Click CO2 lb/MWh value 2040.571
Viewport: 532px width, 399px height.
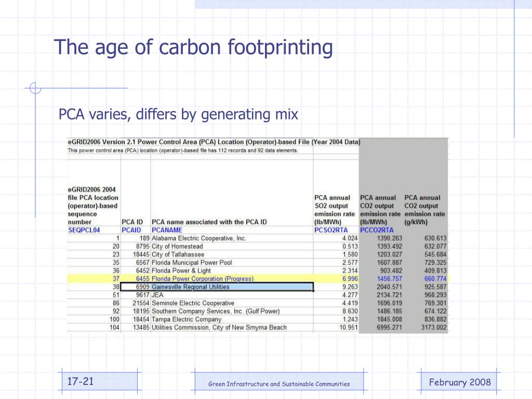390,287
